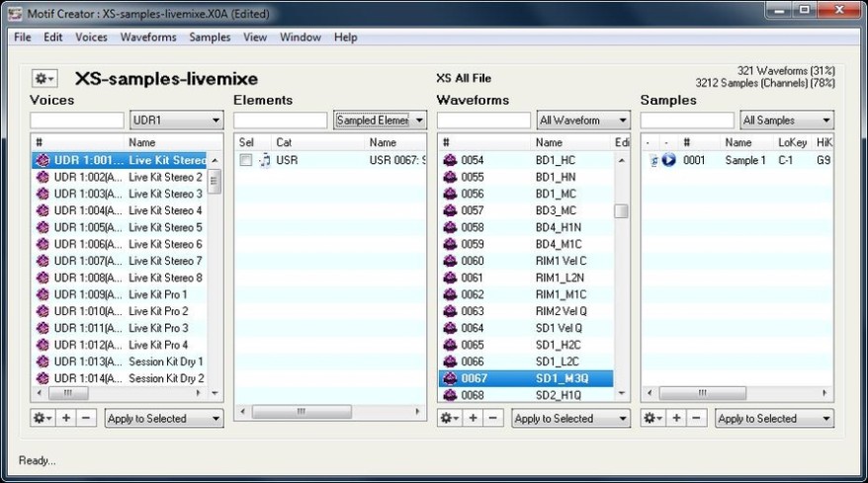Click the Waveforms list scroll down arrow
The width and height of the screenshot is (868, 483).
click(621, 393)
